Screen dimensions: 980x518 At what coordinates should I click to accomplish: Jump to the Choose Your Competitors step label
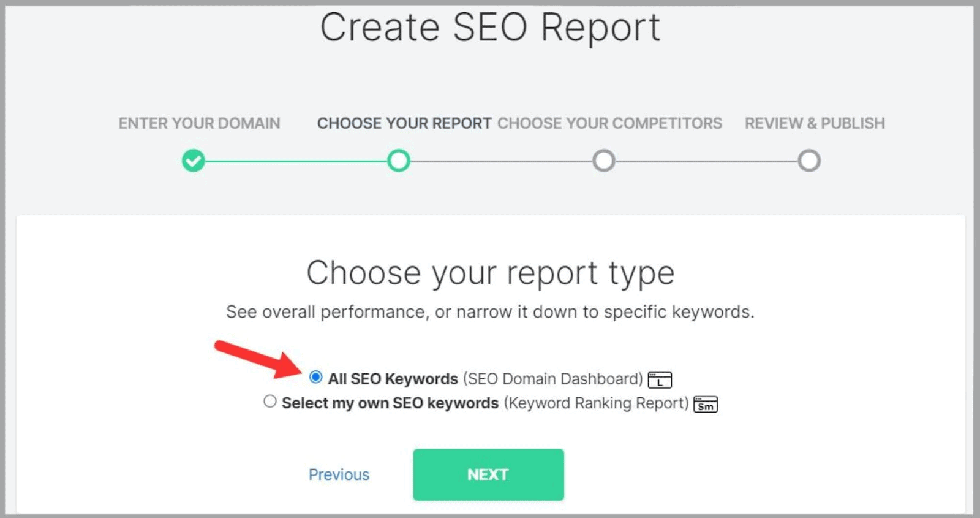coord(609,123)
